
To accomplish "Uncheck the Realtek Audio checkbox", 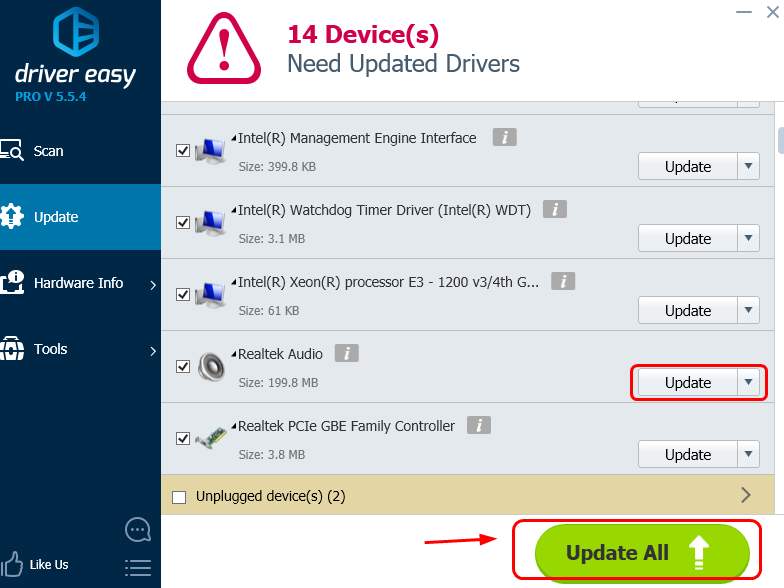I will pyautogui.click(x=183, y=366).
